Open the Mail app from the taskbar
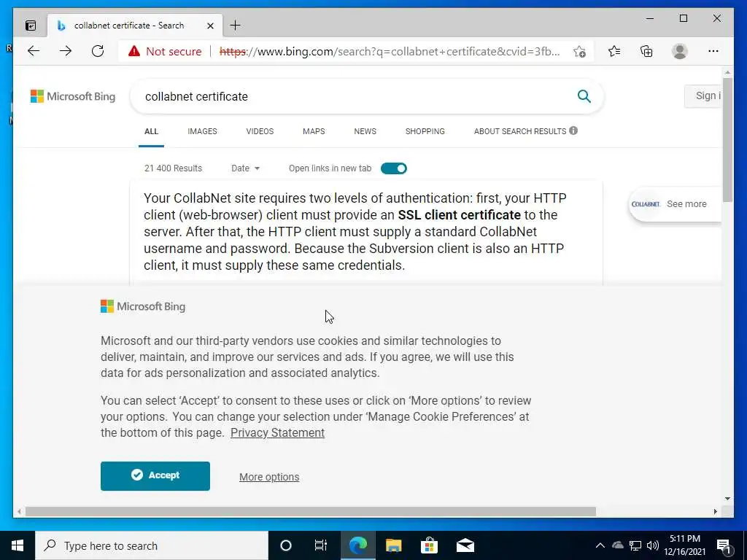747x560 pixels. coord(465,545)
